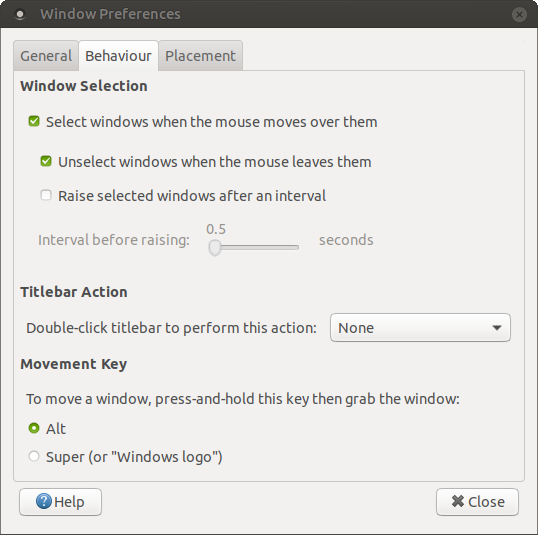Viewport: 538px width, 535px height.
Task: Click the interval before raising slider handle
Action: [x=215, y=247]
